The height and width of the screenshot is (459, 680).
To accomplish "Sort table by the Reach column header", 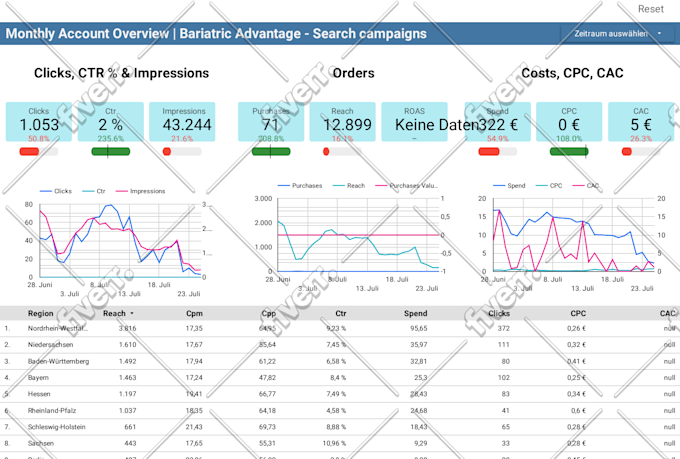I will [114, 313].
